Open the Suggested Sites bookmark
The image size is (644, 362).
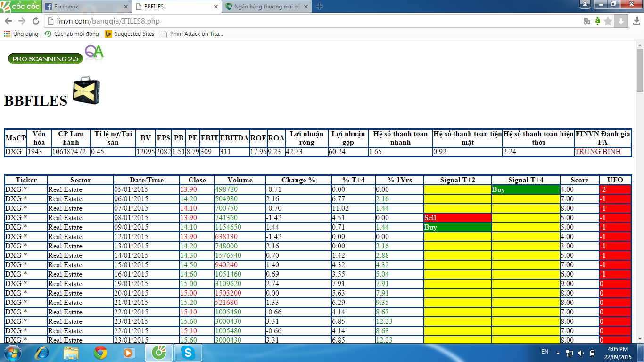click(x=130, y=34)
